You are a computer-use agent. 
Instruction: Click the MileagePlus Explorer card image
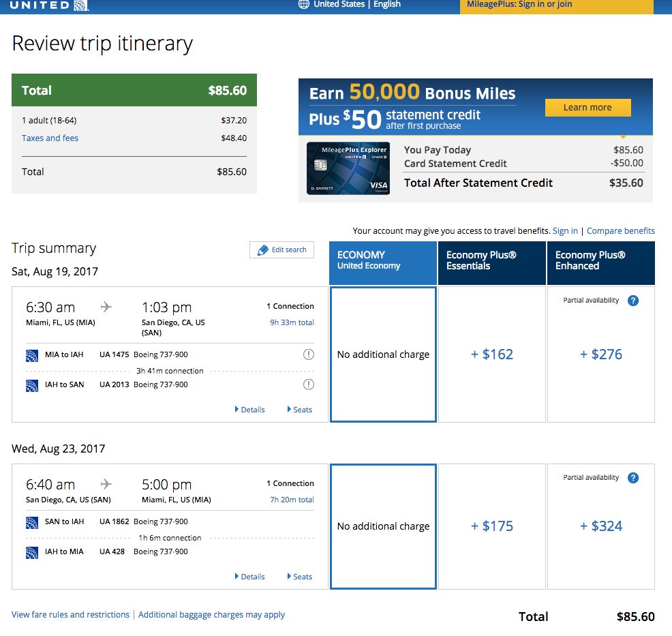(348, 168)
